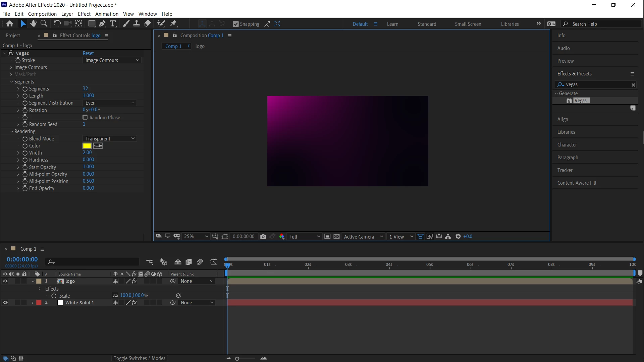Click Reset for the Vegas effect
The image size is (644, 362).
pos(88,53)
